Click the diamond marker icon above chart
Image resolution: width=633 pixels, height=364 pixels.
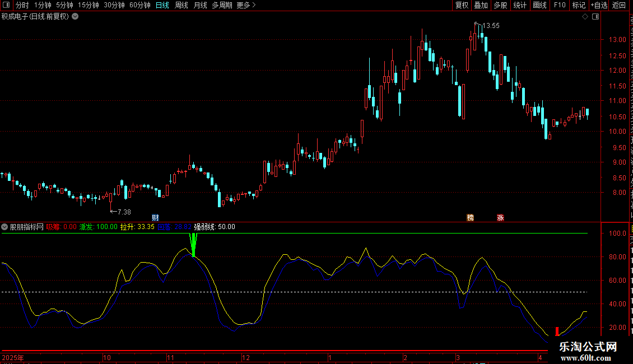[585, 17]
